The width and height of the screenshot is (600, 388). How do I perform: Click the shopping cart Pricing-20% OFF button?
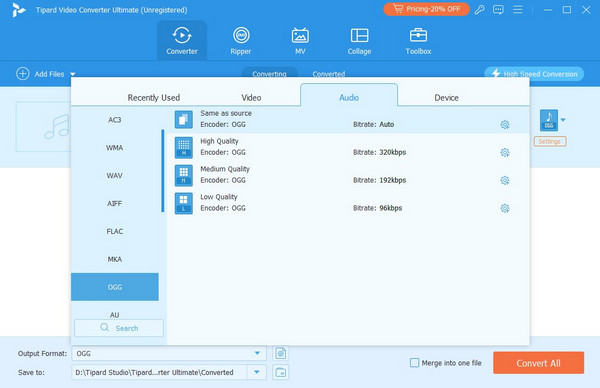click(x=426, y=9)
